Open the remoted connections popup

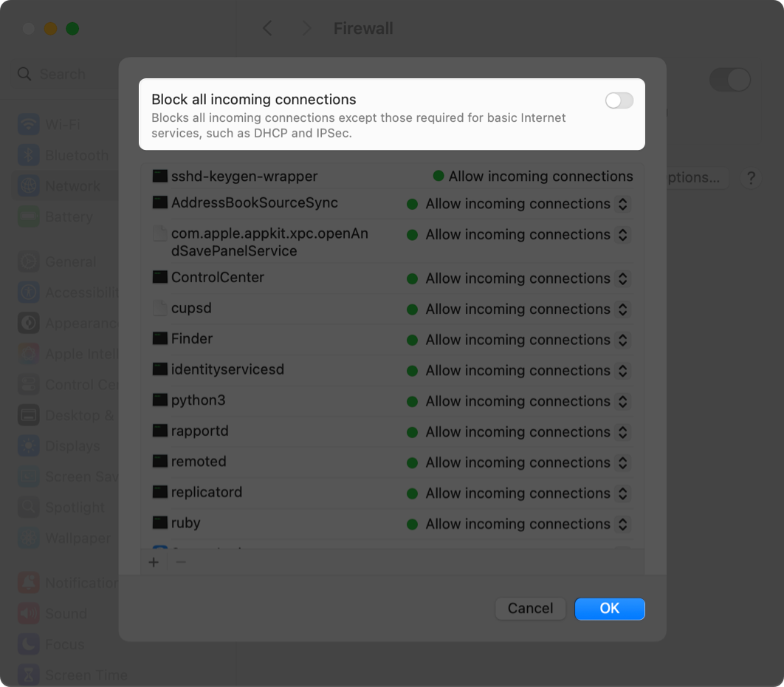(x=622, y=462)
